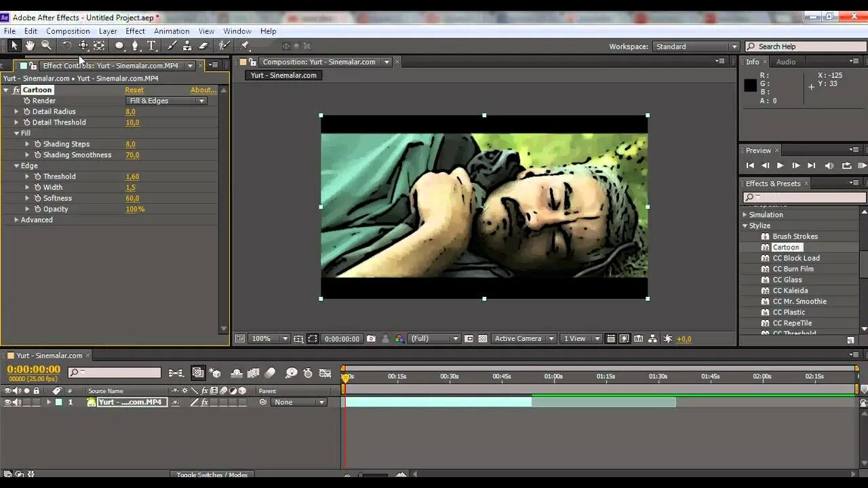868x488 pixels.
Task: Open the Effect menu
Action: tap(135, 31)
